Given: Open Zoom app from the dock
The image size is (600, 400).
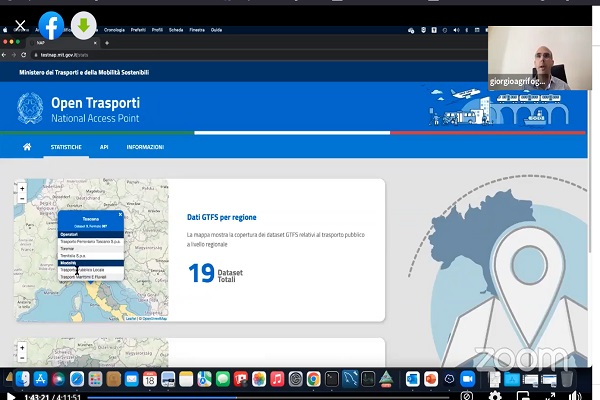Looking at the screenshot, I should [468, 379].
